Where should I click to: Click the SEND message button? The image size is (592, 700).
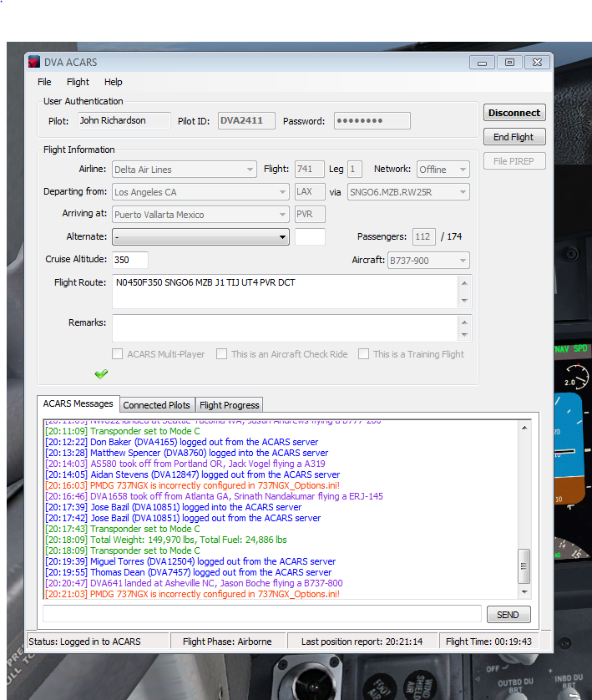coord(509,614)
